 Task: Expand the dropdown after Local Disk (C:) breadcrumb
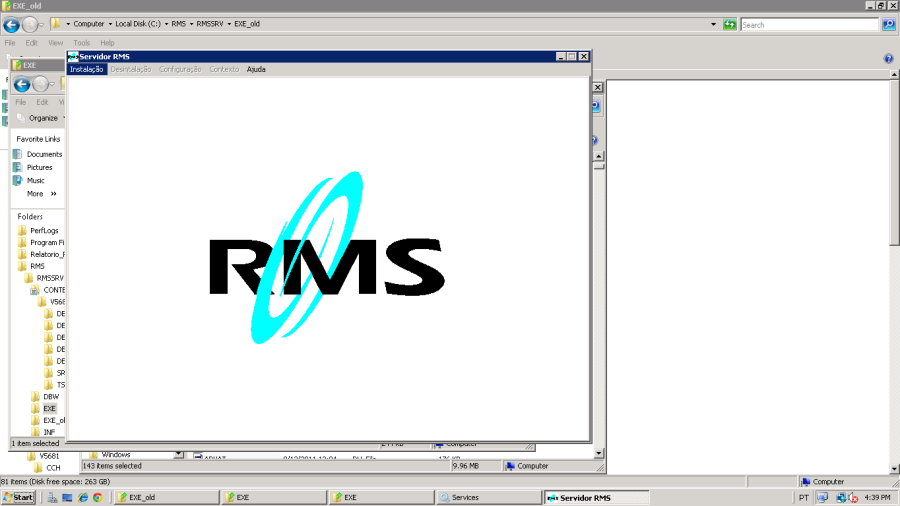[x=166, y=24]
